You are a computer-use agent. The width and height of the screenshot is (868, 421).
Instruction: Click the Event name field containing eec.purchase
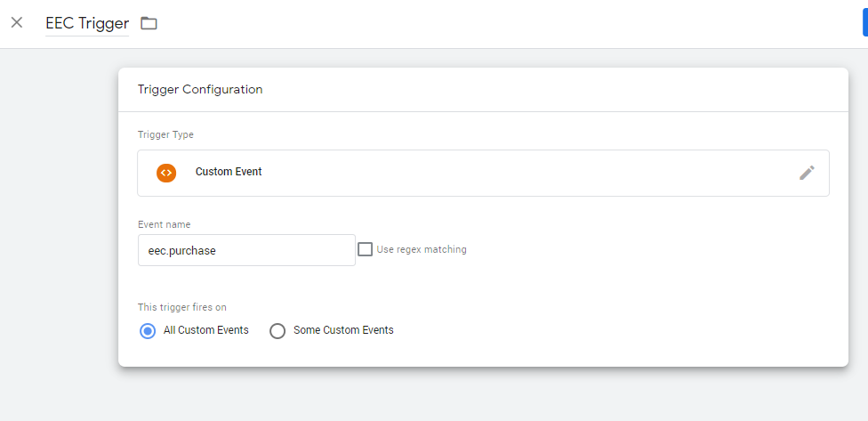(246, 250)
